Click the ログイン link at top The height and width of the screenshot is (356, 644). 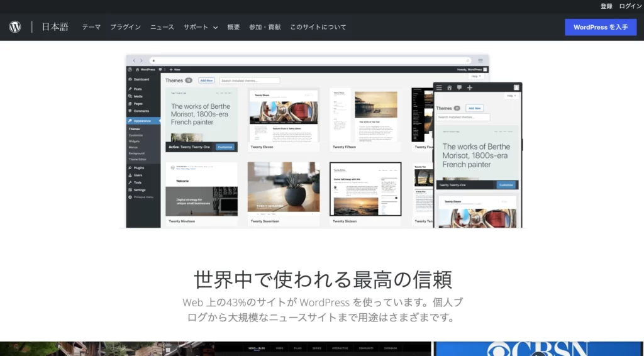630,6
